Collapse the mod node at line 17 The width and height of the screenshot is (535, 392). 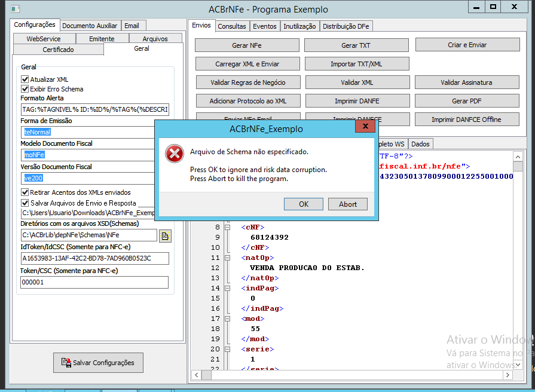pos(227,318)
